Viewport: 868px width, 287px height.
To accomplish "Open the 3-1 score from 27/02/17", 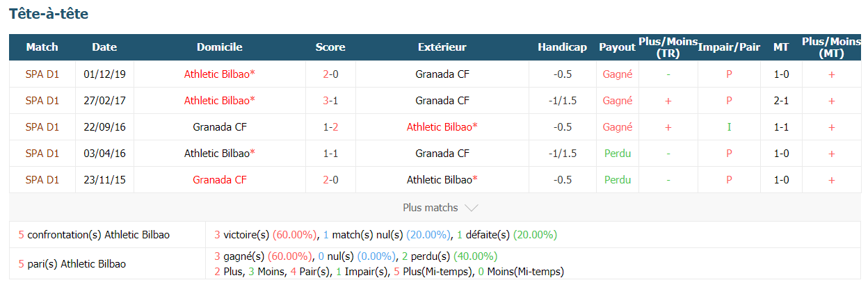I will (330, 100).
